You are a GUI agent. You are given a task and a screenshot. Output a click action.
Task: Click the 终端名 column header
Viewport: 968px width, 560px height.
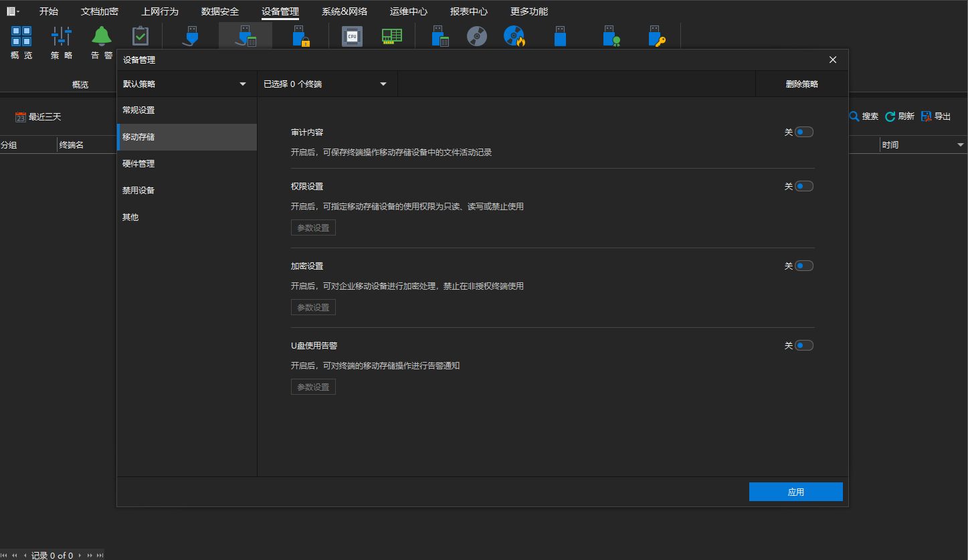(87, 145)
